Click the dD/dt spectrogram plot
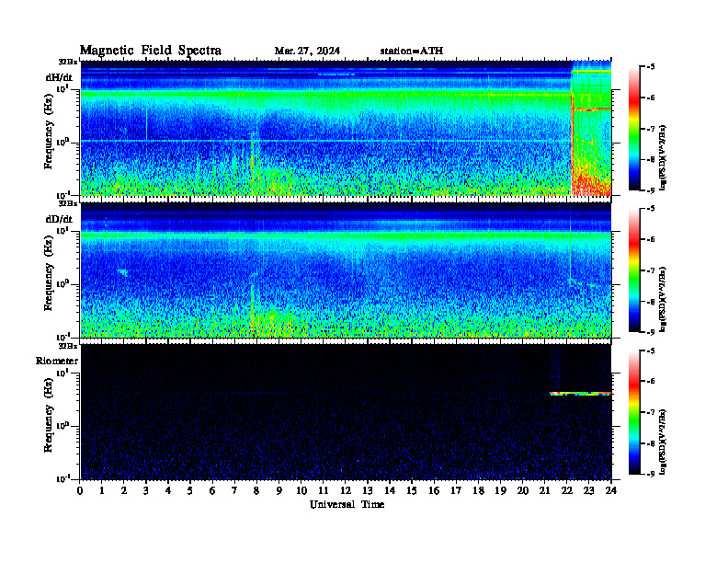The image size is (728, 563). 346,270
